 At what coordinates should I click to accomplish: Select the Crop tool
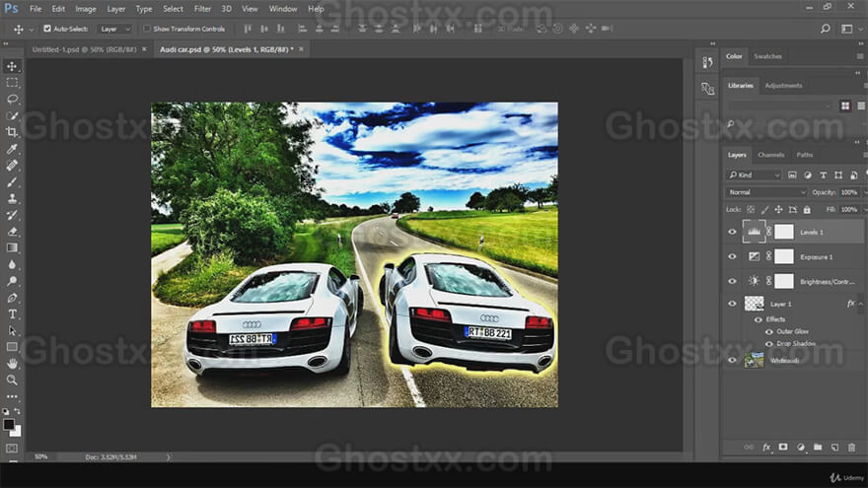12,132
